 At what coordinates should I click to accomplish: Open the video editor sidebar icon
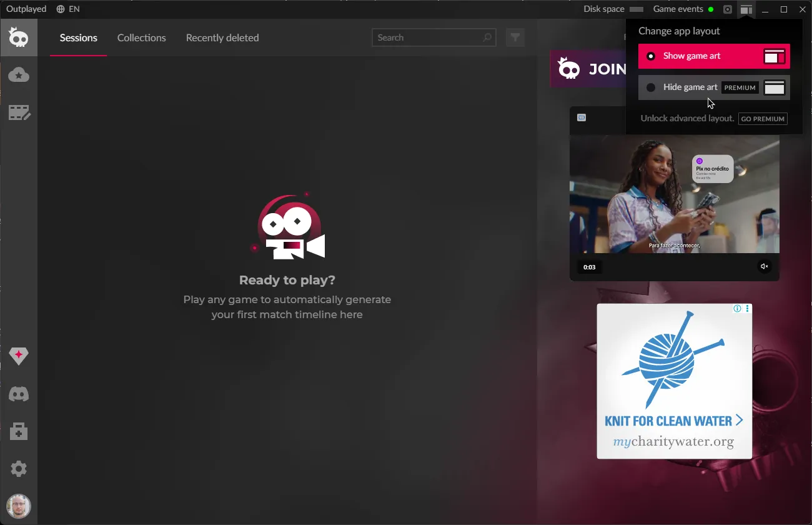click(19, 112)
